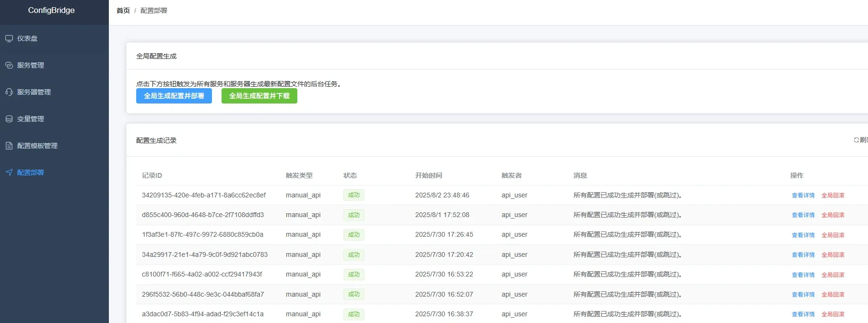Click 成功 status tag at 2025/8/2 23:48:46
868x323 pixels.
click(354, 195)
